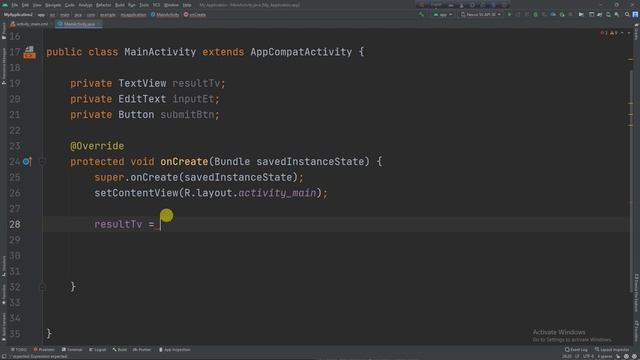This screenshot has width=640, height=360.
Task: Click the UTF-8 encoding status entry
Action: click(x=589, y=357)
